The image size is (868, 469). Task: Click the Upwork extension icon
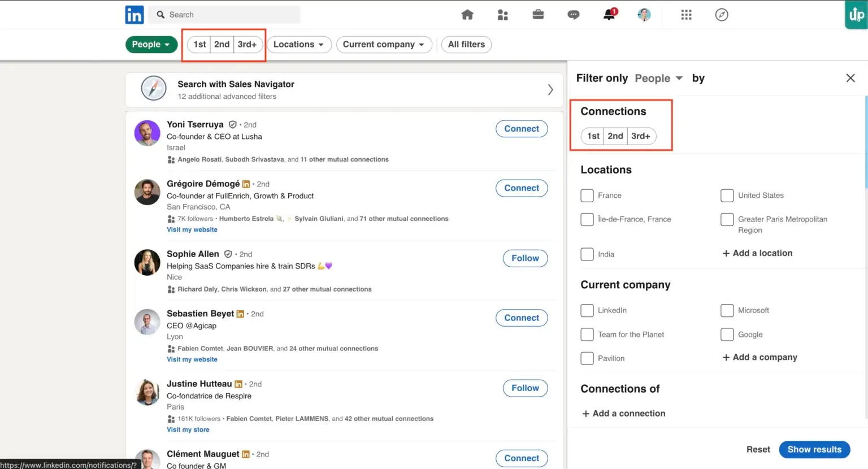(x=856, y=15)
